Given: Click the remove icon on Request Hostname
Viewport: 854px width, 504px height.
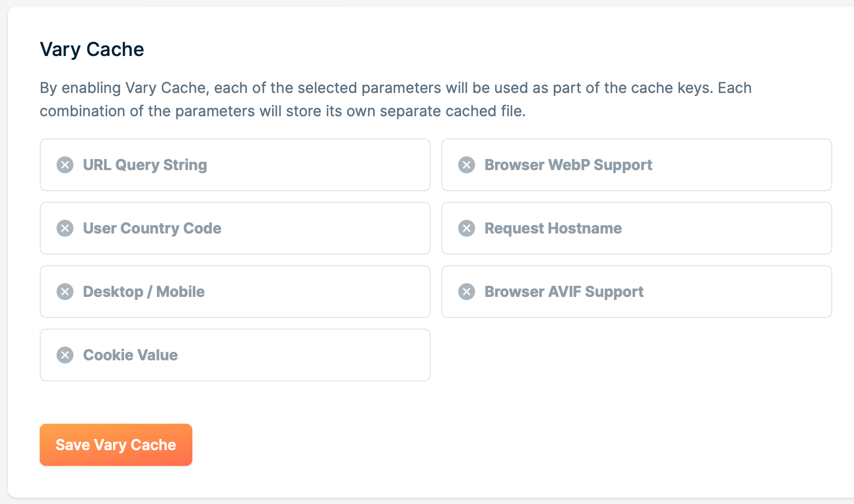Looking at the screenshot, I should 467,228.
